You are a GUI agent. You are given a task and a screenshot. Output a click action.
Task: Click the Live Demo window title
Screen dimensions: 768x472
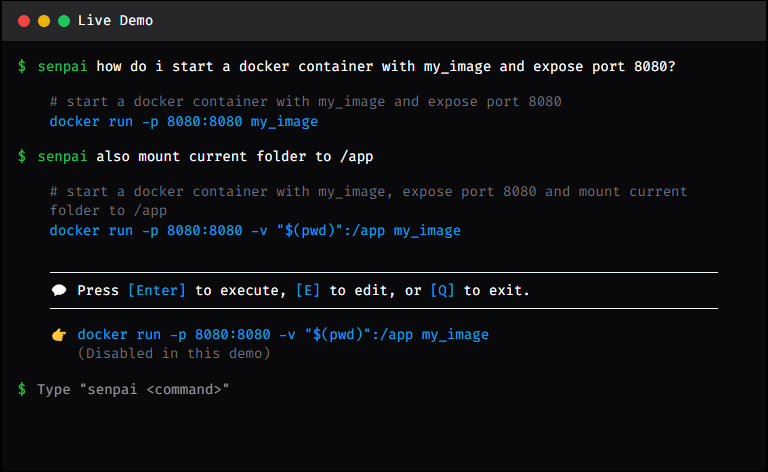[x=115, y=20]
